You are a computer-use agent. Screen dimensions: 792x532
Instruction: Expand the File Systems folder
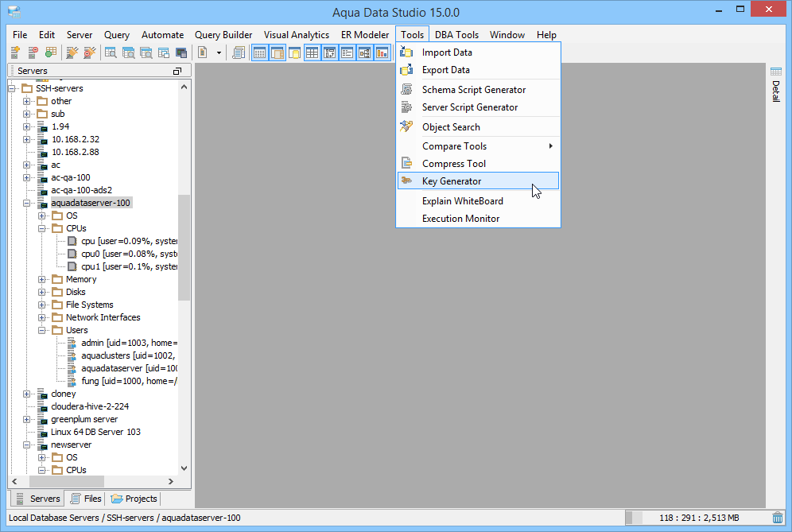[x=42, y=305]
